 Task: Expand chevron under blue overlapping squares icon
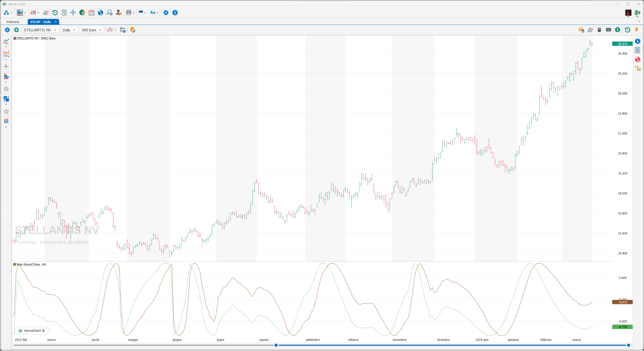(x=6, y=105)
